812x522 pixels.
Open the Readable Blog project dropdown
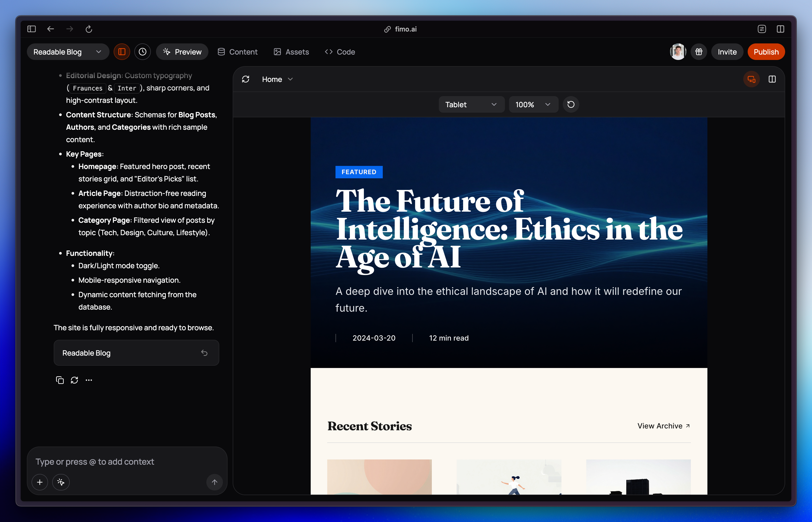tap(68, 51)
